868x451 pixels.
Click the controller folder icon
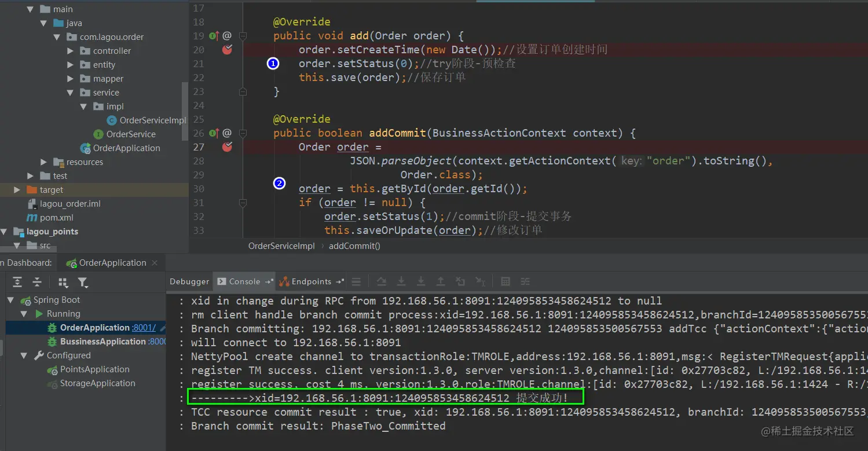(85, 51)
